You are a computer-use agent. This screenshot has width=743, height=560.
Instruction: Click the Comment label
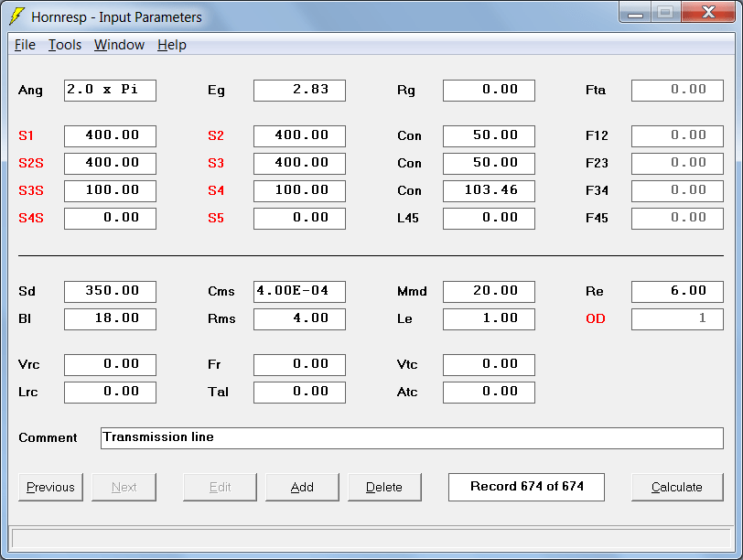pyautogui.click(x=48, y=437)
